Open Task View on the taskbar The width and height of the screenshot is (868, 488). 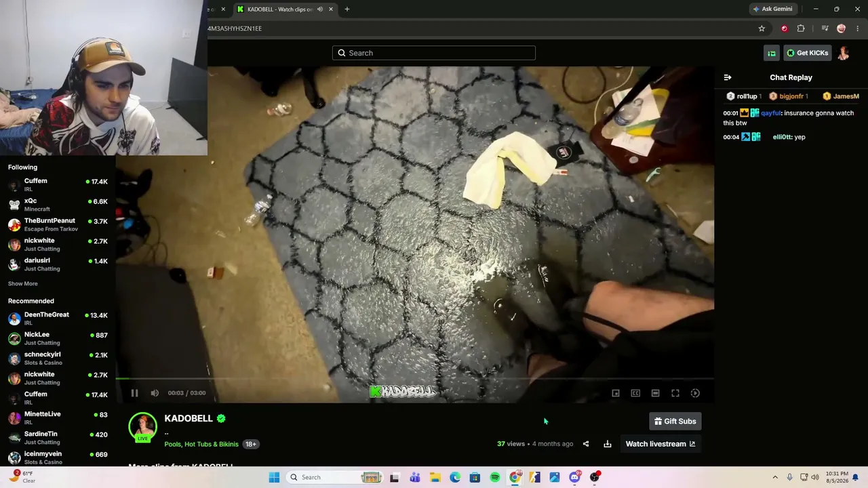pos(395,477)
